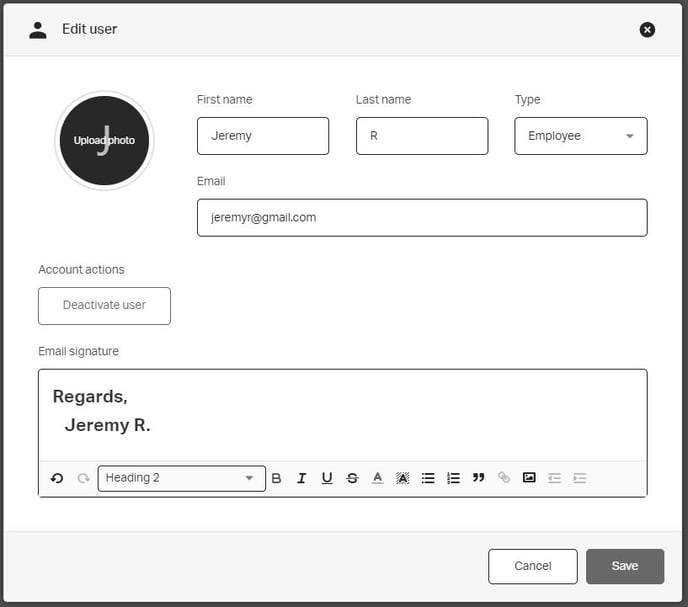Insert a bulleted list in signature
Viewport: 688px width, 607px height.
tap(428, 478)
